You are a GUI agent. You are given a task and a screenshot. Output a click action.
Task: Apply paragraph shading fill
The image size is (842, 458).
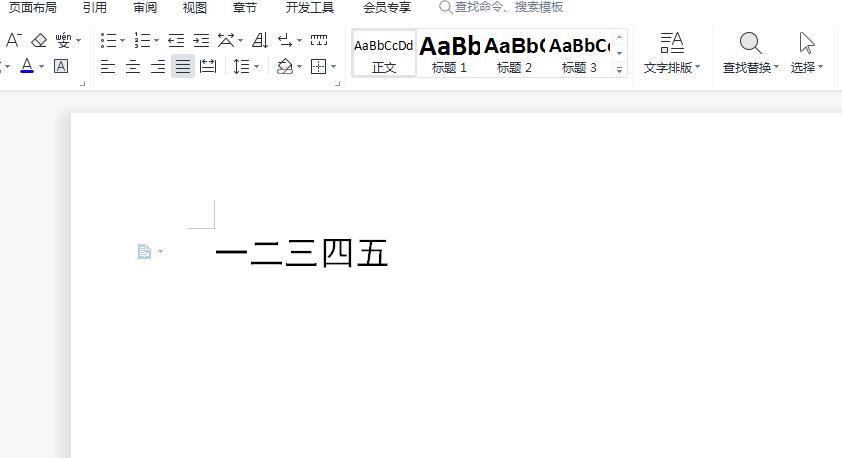285,67
